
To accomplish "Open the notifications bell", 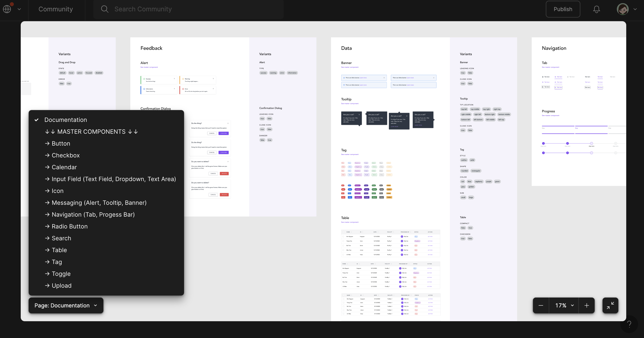I will point(597,9).
